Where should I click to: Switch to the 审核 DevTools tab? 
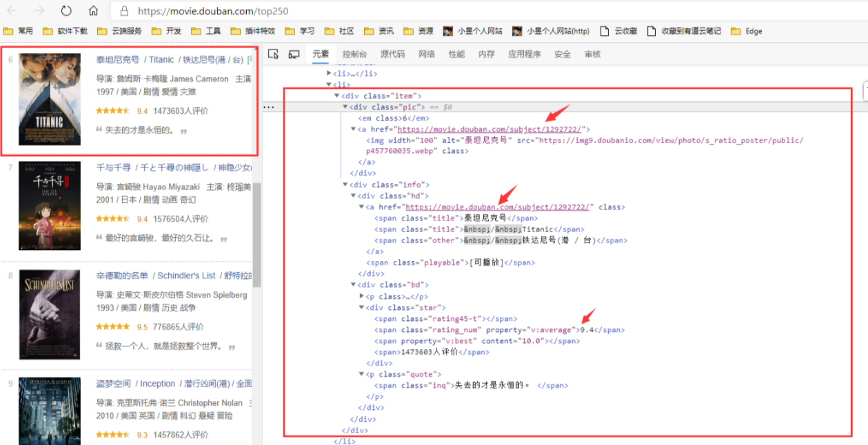(x=592, y=54)
